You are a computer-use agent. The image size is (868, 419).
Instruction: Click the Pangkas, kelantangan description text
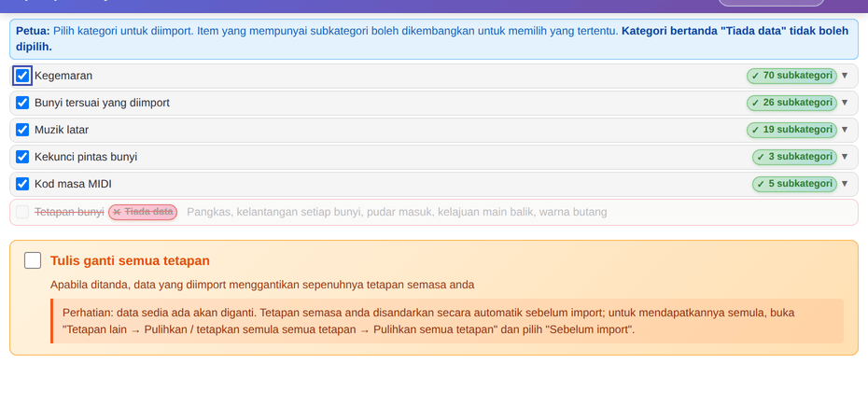(x=397, y=212)
